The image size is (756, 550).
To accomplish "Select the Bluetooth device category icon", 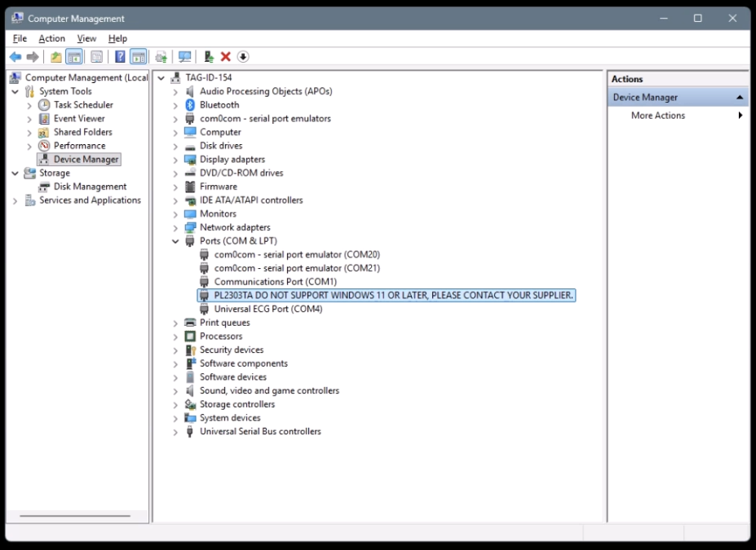I will point(190,105).
